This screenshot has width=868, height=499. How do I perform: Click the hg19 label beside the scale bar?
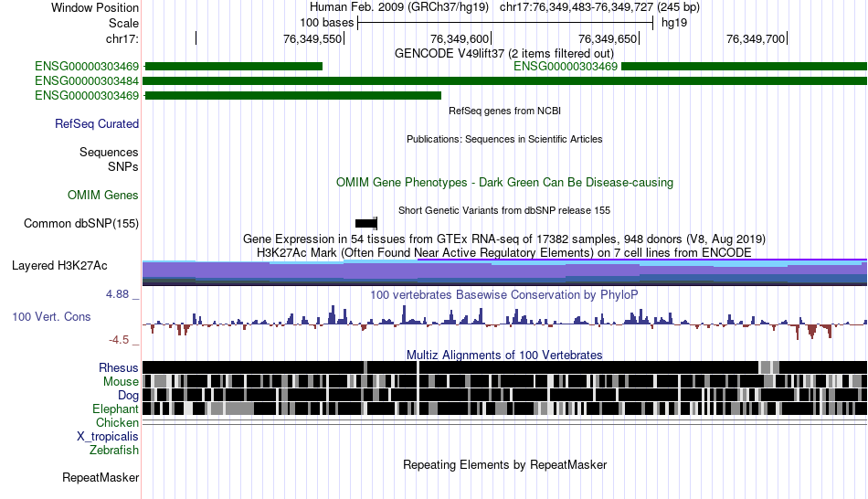tap(674, 23)
